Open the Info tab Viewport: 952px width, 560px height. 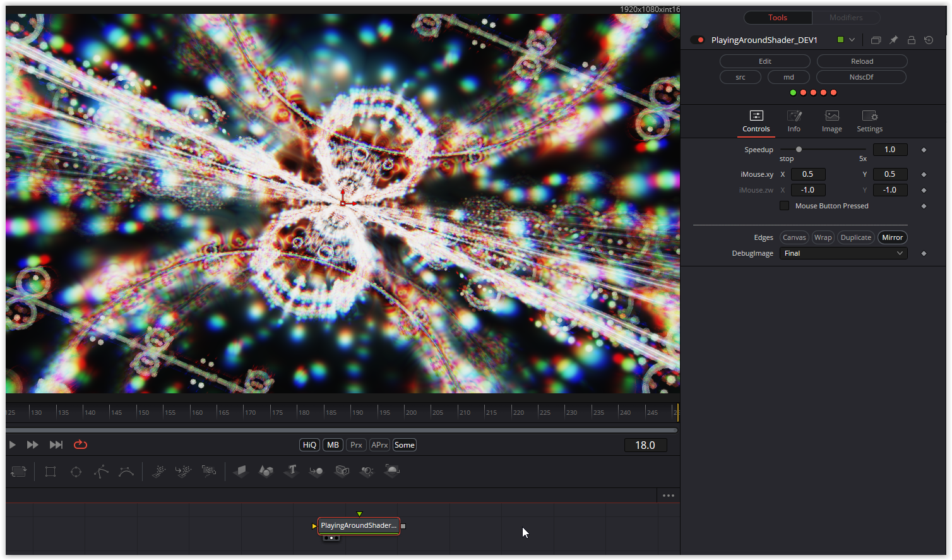click(794, 122)
